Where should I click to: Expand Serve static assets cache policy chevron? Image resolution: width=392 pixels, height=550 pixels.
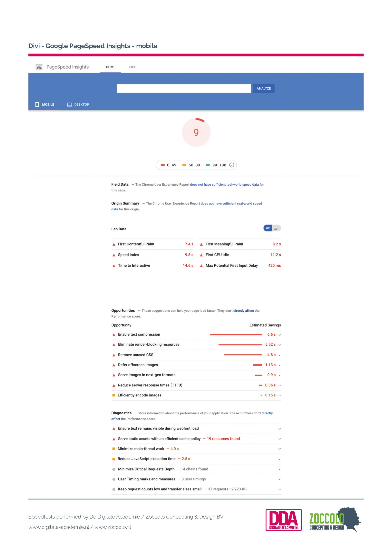tap(280, 439)
